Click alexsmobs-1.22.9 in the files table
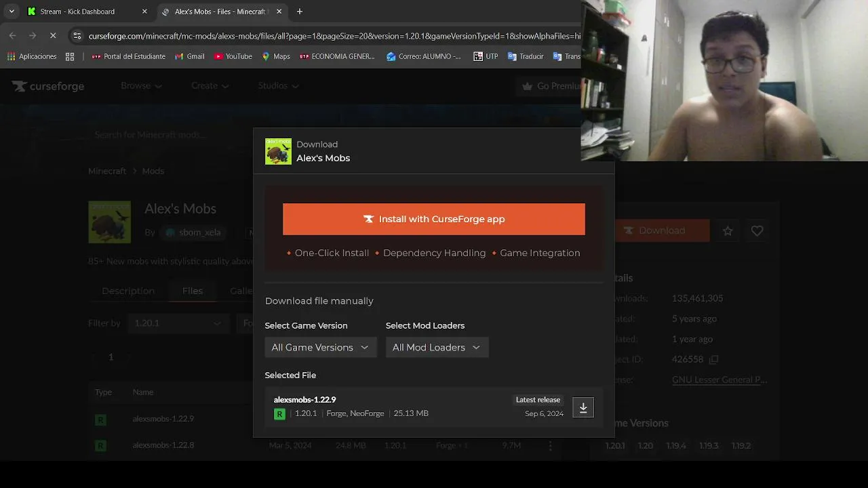Viewport: 868px width, 488px height. tap(163, 418)
